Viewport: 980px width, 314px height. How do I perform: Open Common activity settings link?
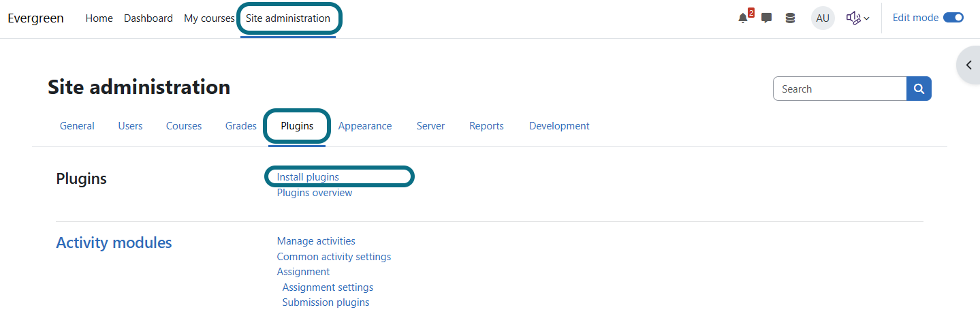click(334, 257)
